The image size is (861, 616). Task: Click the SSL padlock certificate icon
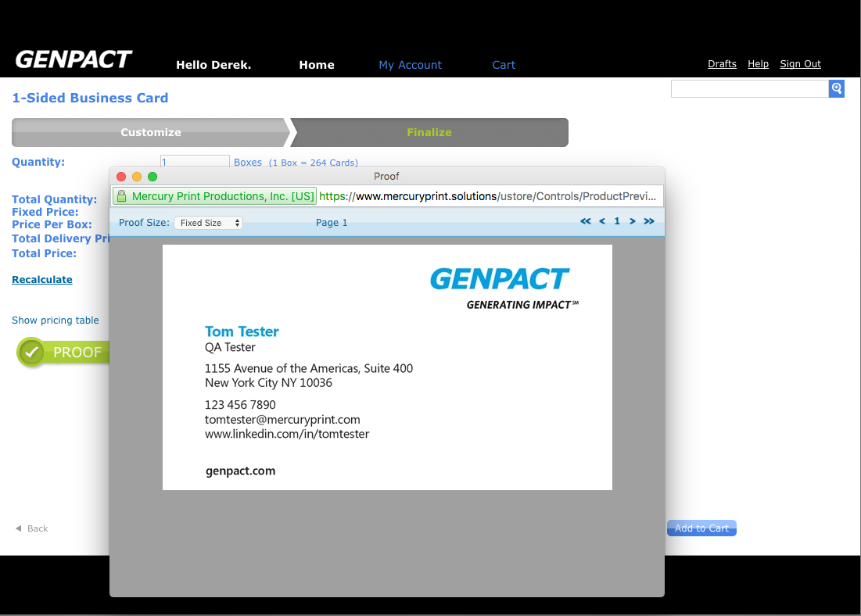(x=122, y=196)
